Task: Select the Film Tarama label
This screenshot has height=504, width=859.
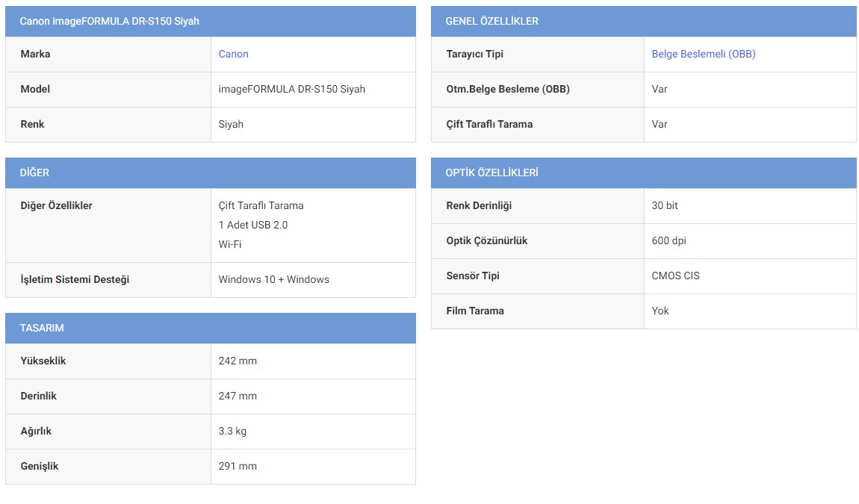Action: click(x=475, y=311)
